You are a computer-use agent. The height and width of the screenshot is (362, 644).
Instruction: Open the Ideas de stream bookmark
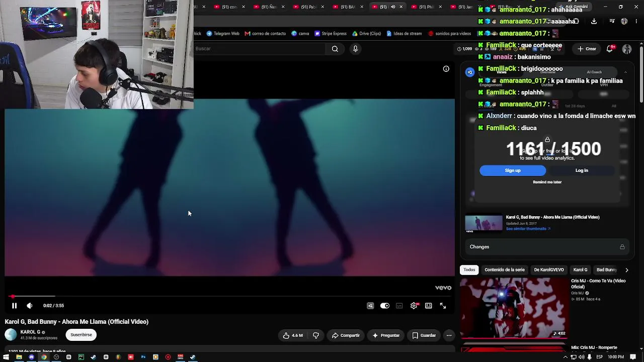click(404, 34)
